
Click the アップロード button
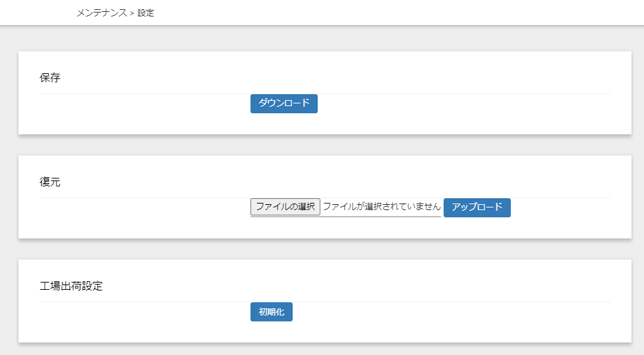click(x=477, y=207)
